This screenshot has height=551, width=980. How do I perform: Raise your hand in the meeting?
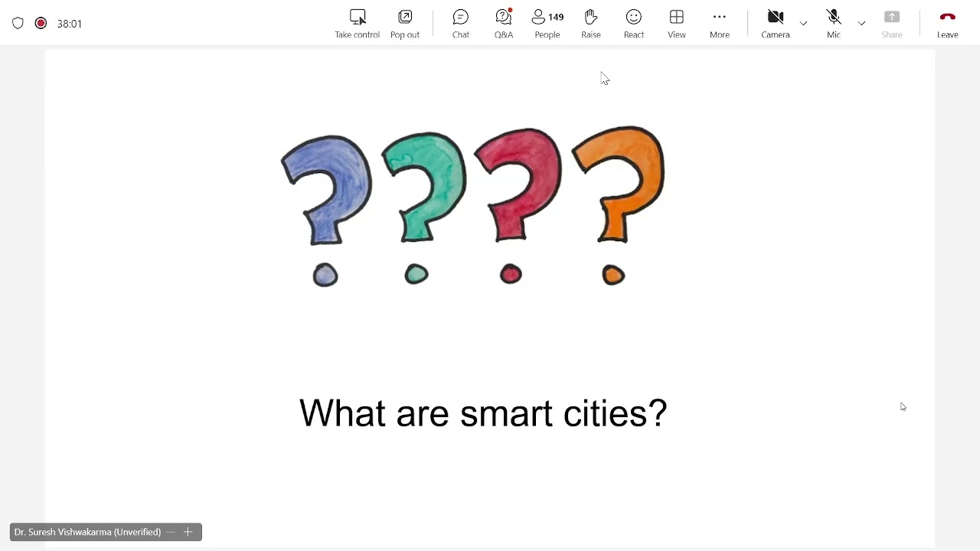click(591, 24)
